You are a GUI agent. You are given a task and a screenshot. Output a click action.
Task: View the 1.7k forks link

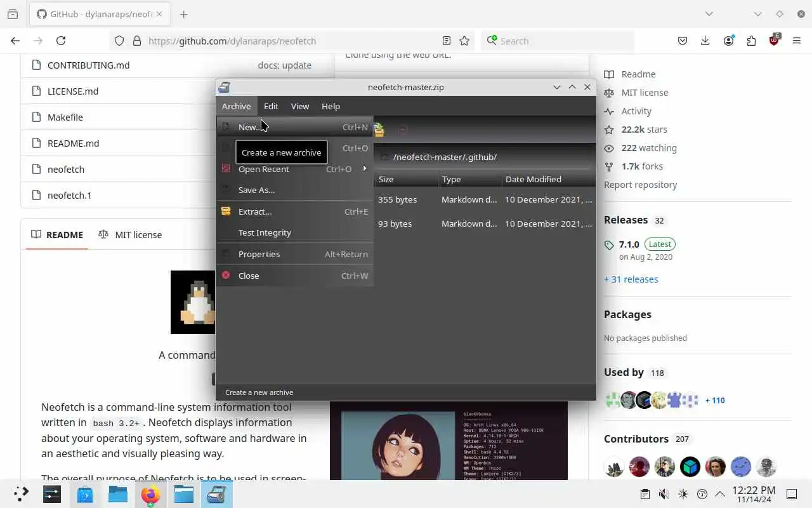[634, 166]
